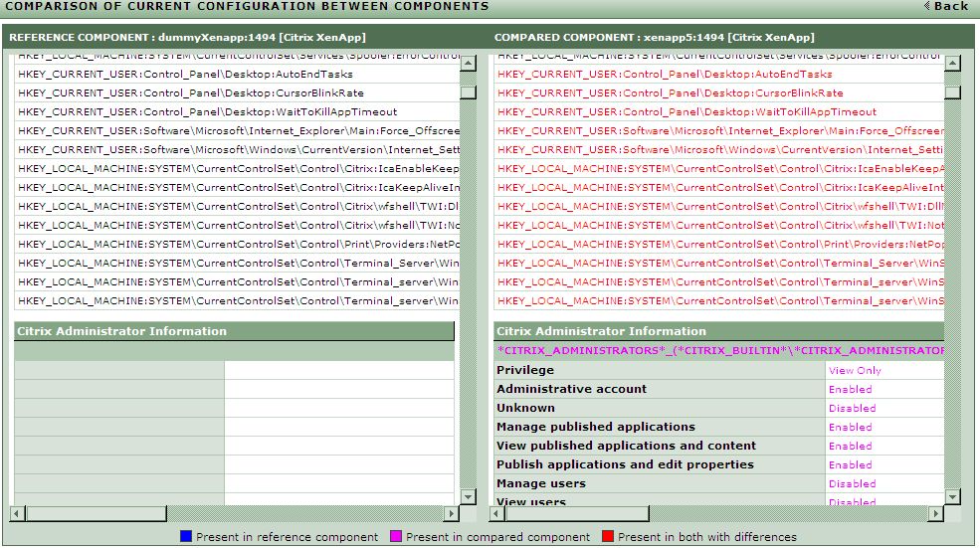Select the Citrix:IcaEnableKeep key in the reference component
Image resolution: width=980 pixels, height=548 pixels.
pos(239,169)
